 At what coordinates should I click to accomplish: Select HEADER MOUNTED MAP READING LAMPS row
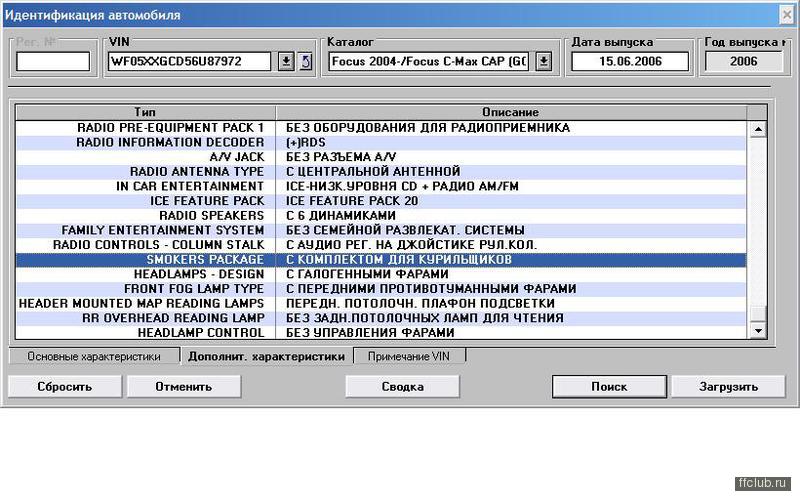pos(381,304)
